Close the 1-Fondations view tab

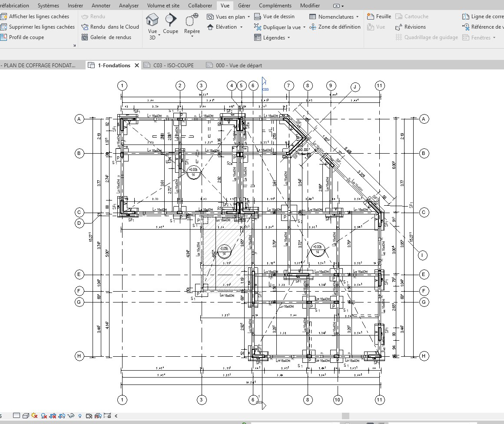(x=136, y=65)
